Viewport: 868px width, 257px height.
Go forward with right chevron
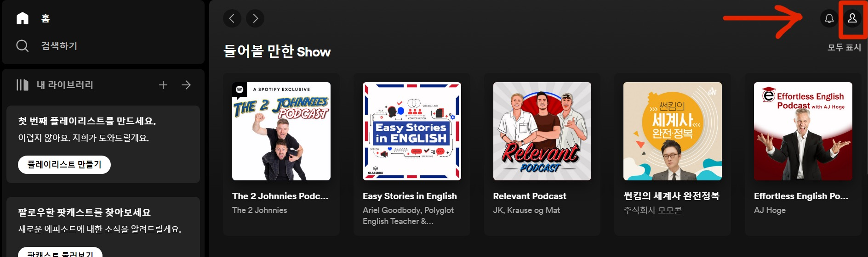[255, 18]
